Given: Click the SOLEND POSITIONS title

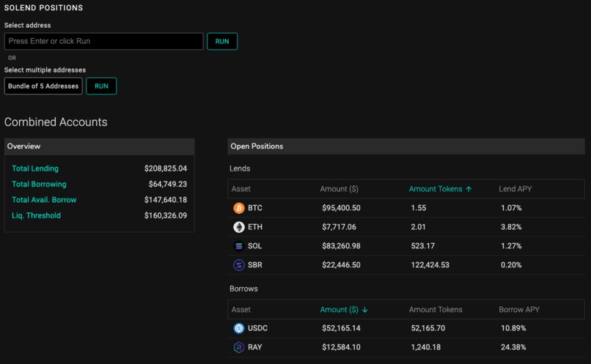Looking at the screenshot, I should click(43, 7).
